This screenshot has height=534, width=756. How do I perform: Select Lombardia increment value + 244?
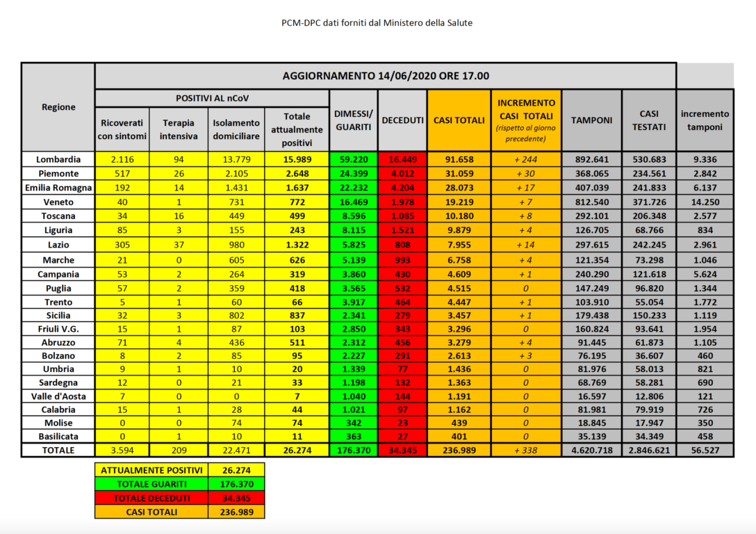pyautogui.click(x=525, y=159)
